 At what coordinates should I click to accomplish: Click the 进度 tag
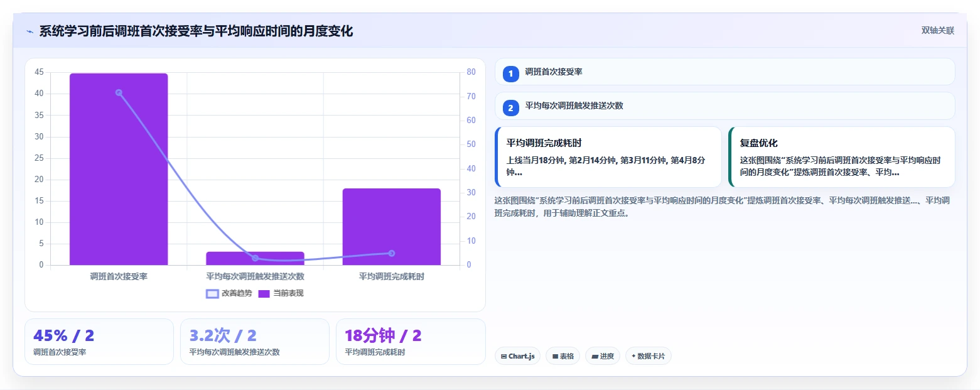[x=603, y=356]
